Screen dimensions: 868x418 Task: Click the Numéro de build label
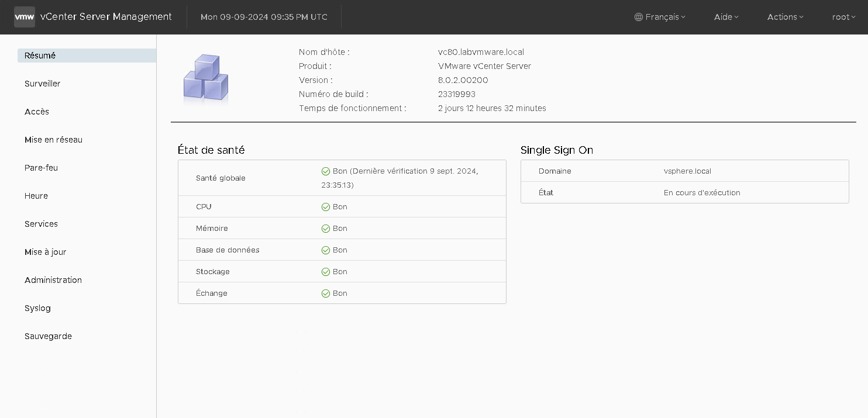point(333,94)
